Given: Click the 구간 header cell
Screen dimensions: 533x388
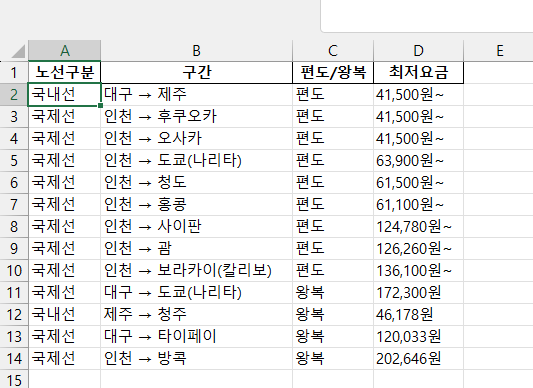Looking at the screenshot, I should 196,72.
